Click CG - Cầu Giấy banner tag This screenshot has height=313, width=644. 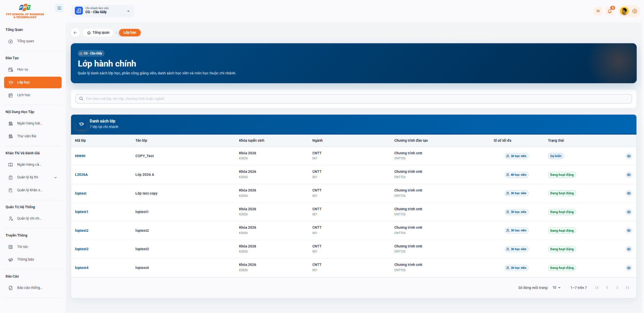tap(91, 54)
